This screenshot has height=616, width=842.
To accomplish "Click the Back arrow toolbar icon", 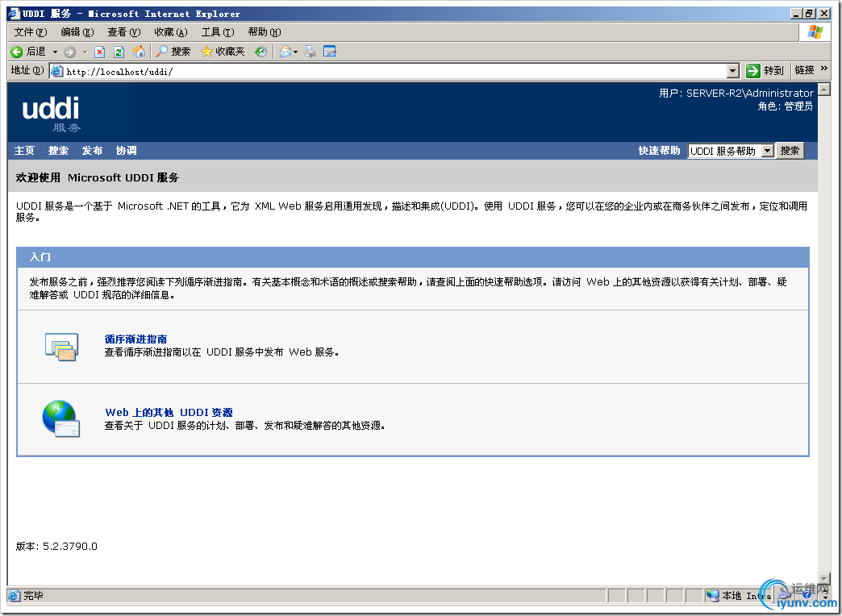I will coord(17,52).
